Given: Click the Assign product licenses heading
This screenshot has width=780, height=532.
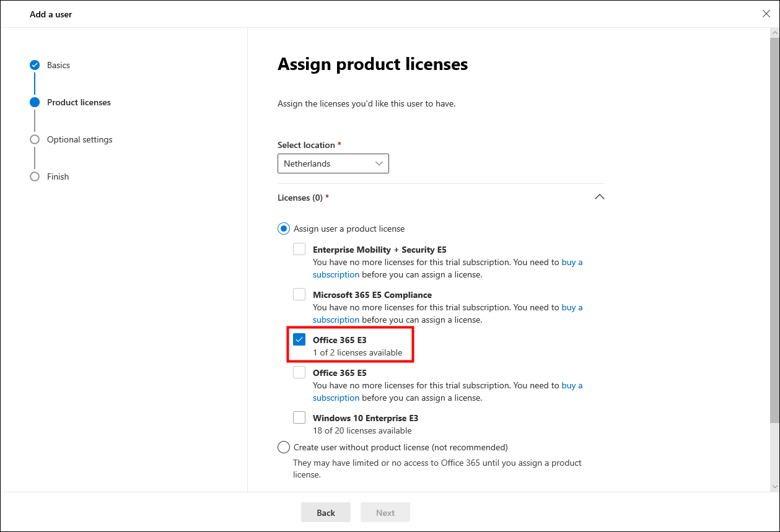Looking at the screenshot, I should [372, 64].
